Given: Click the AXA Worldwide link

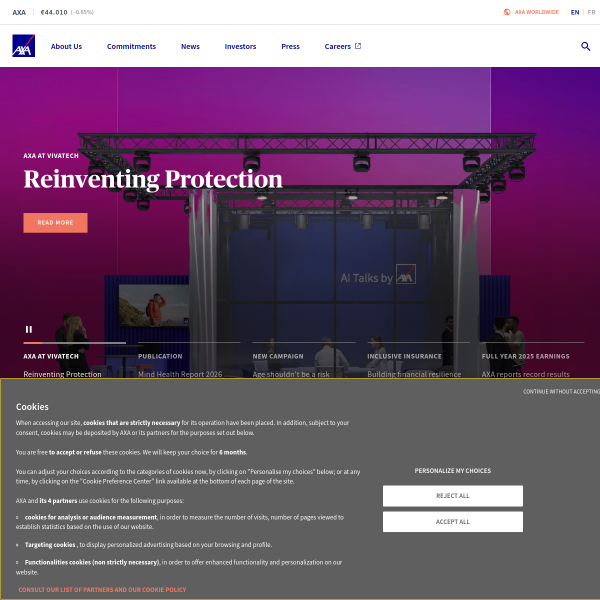Looking at the screenshot, I should pyautogui.click(x=536, y=12).
